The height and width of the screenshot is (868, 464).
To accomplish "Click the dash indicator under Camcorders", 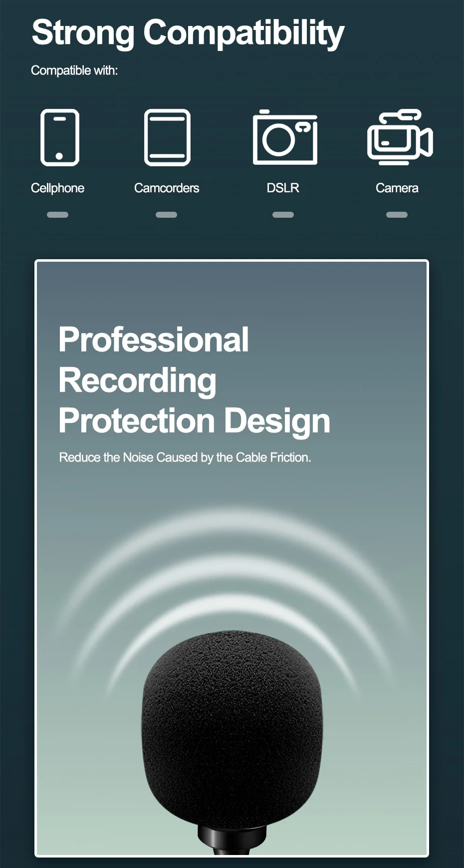I will pos(167,215).
